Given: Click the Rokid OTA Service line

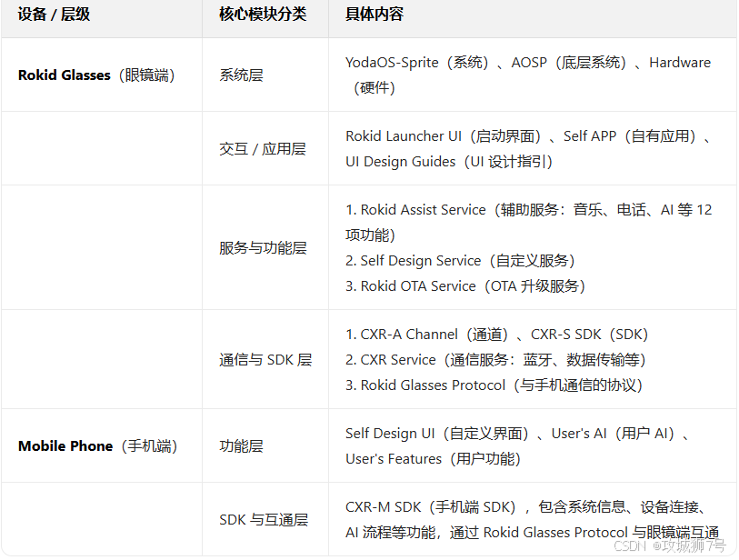Looking at the screenshot, I should click(465, 286).
